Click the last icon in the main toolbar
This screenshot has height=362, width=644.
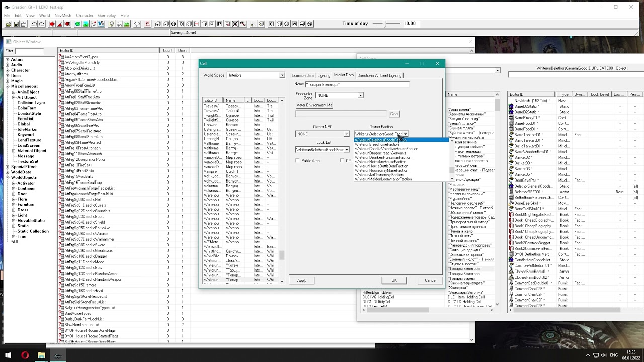310,24
